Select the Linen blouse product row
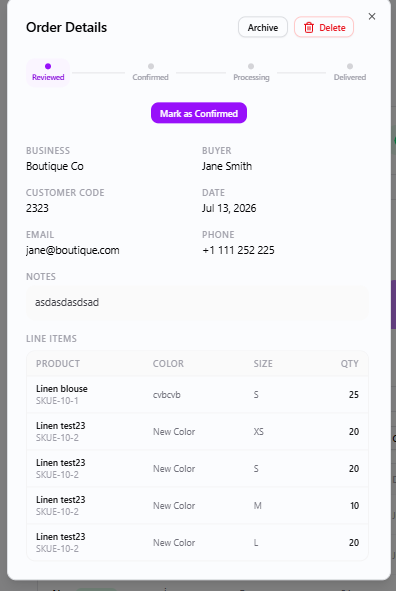This screenshot has height=591, width=396. coord(197,395)
